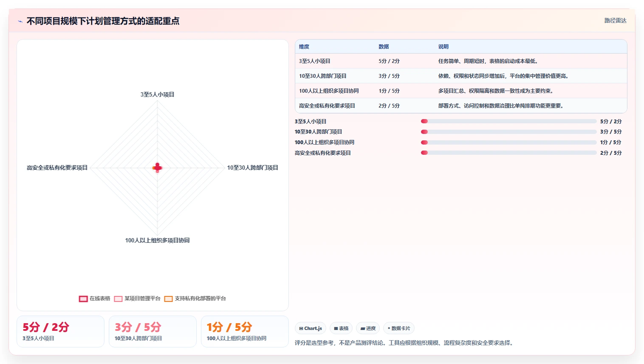
Task: Click progress bar for 100人以上组织多项目协同
Action: (509, 142)
